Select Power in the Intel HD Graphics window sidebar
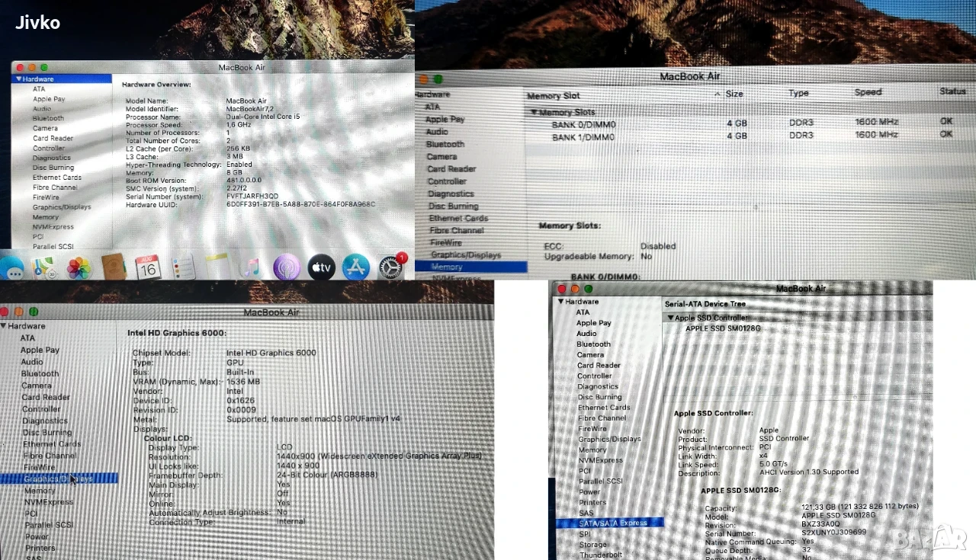 37,536
